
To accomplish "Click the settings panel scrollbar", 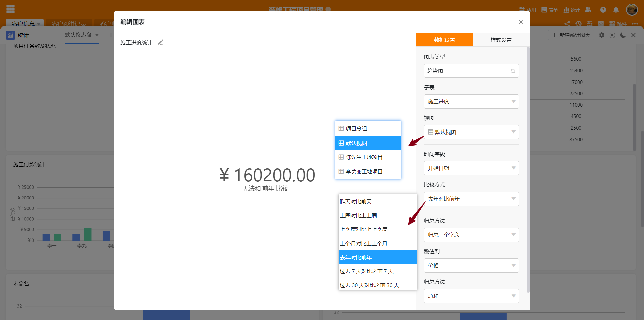I will click(528, 169).
